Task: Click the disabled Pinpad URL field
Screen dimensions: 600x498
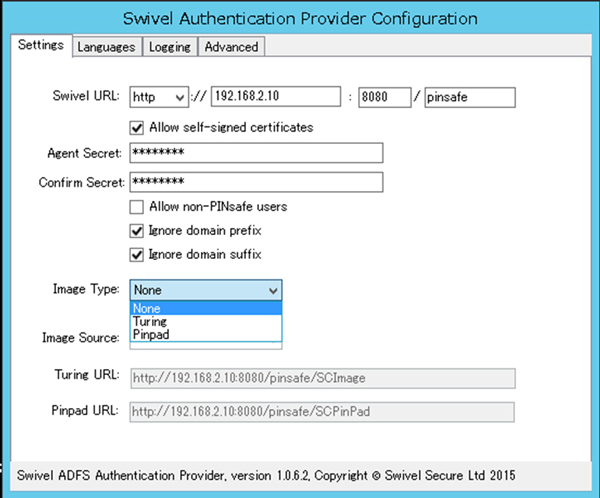Action: click(322, 412)
